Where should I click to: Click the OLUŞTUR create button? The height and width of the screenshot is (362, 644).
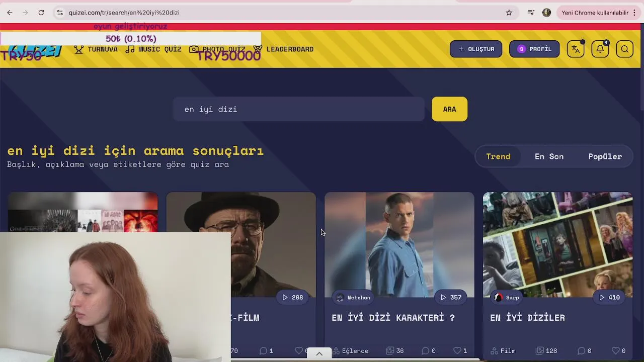(476, 49)
